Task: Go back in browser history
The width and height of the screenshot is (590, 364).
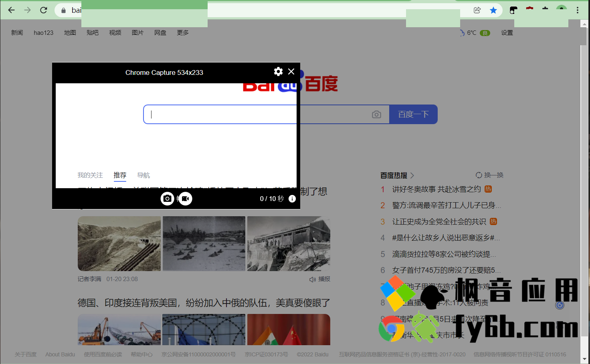Action: pyautogui.click(x=11, y=10)
